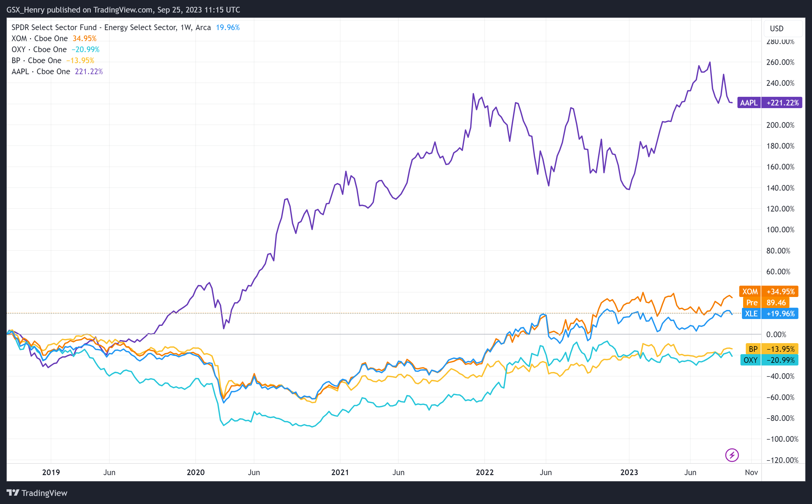Click the TradingView logo at bottom
This screenshot has width=812, height=504.
[37, 493]
